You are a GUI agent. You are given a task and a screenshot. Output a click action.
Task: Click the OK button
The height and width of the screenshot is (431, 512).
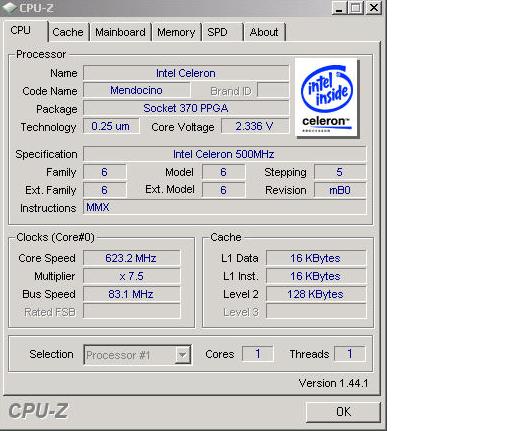point(343,412)
